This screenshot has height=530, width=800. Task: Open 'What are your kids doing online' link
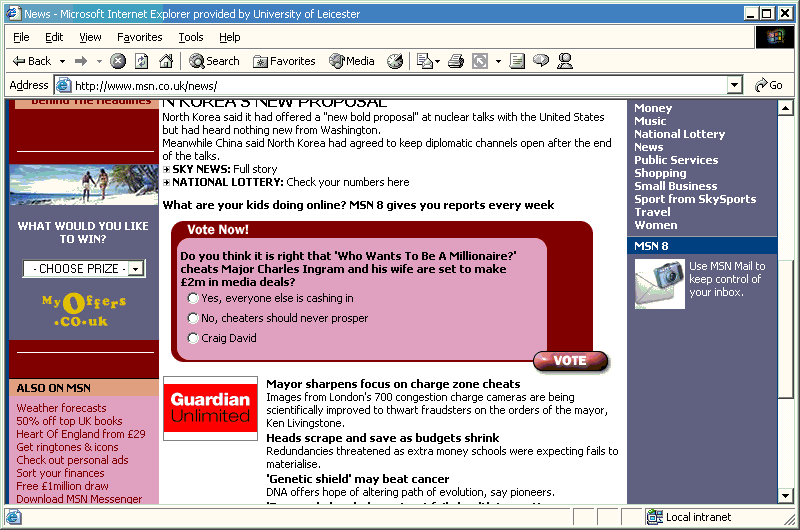tap(358, 205)
